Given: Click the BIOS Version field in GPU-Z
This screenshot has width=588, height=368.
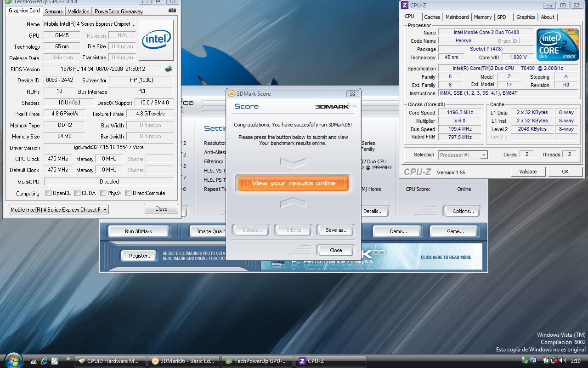Looking at the screenshot, I should tap(102, 69).
